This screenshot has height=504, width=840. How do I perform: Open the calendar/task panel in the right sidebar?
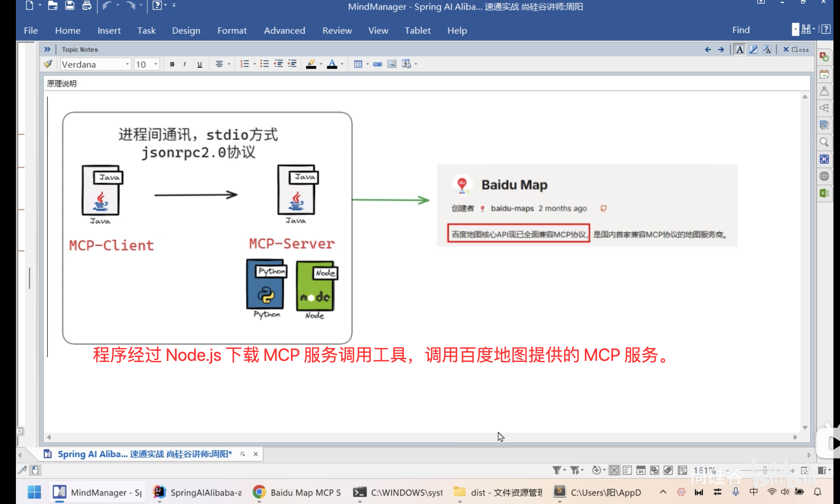(825, 74)
